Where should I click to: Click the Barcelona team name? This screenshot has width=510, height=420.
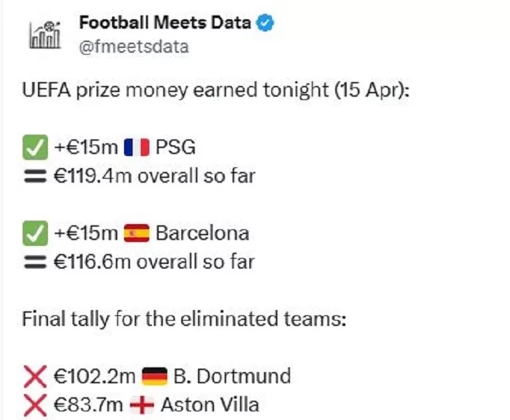202,233
